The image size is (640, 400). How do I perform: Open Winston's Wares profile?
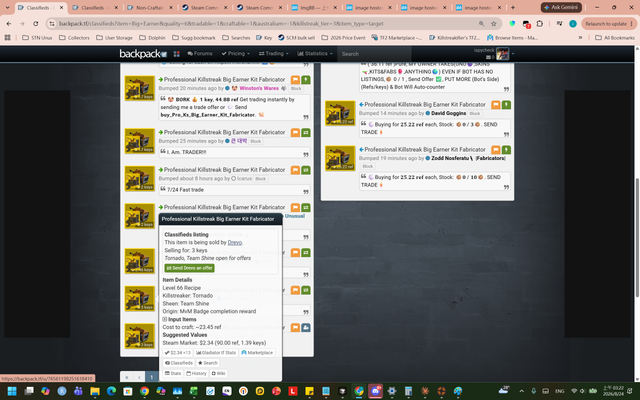coord(259,88)
